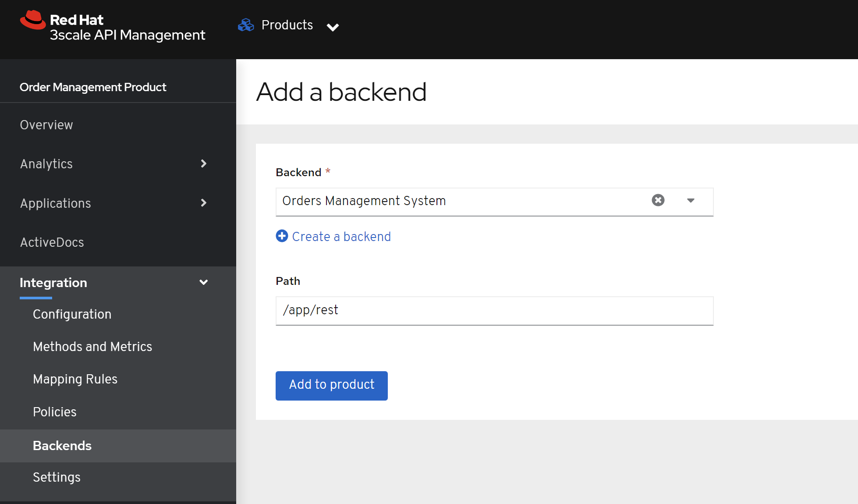The width and height of the screenshot is (858, 504).
Task: Click the Products cubes icon
Action: 246,25
